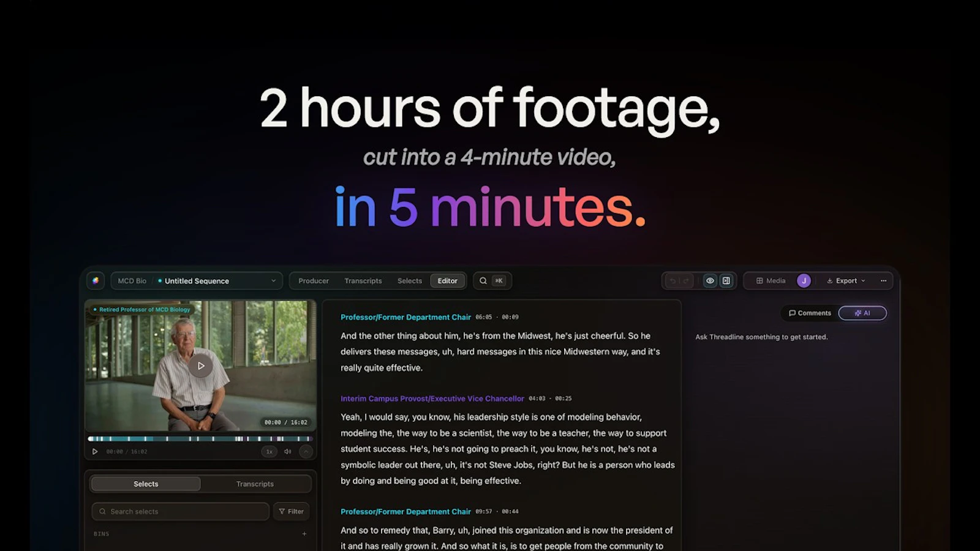
Task: Click the 'Ask Threadline something' prompt text
Action: 761,337
